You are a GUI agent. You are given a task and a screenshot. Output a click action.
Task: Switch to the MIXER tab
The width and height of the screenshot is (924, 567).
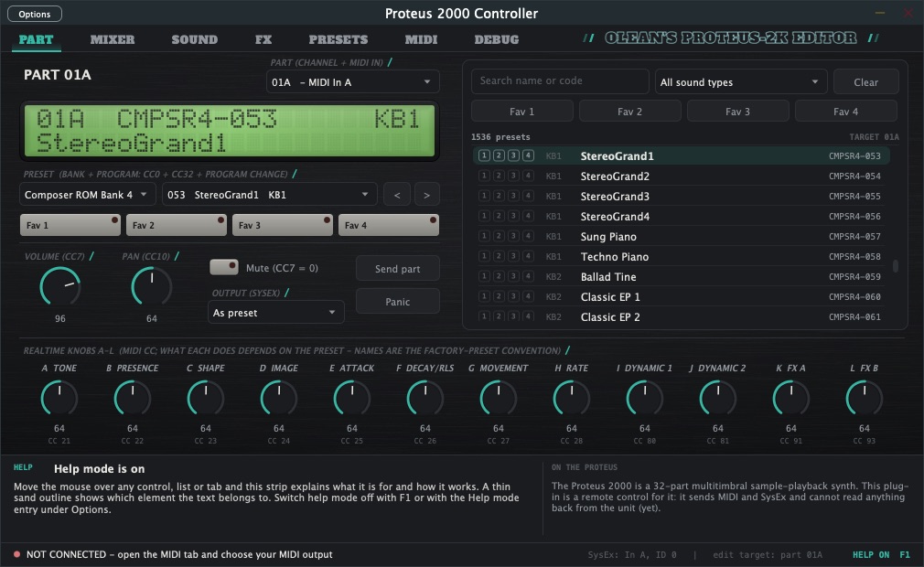(113, 39)
